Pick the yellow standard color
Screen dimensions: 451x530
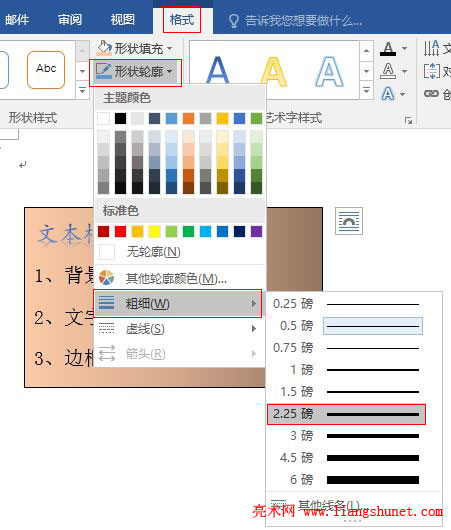(155, 232)
